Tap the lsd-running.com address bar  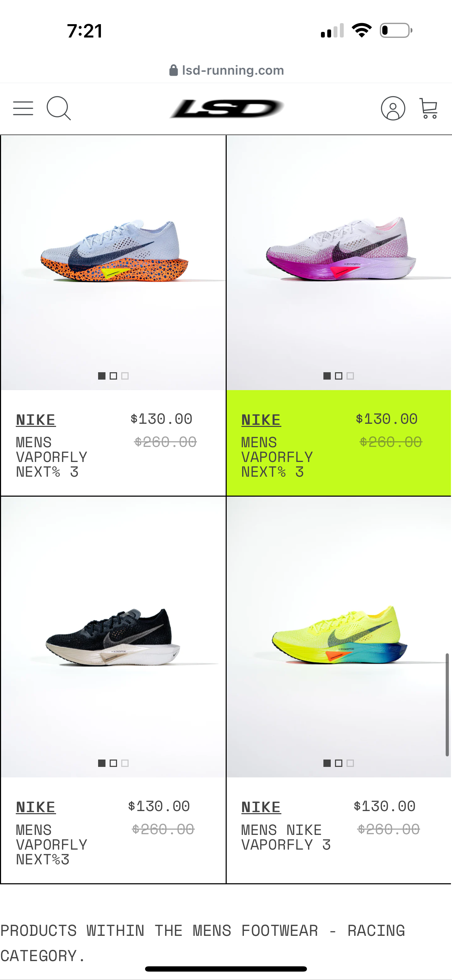(227, 70)
